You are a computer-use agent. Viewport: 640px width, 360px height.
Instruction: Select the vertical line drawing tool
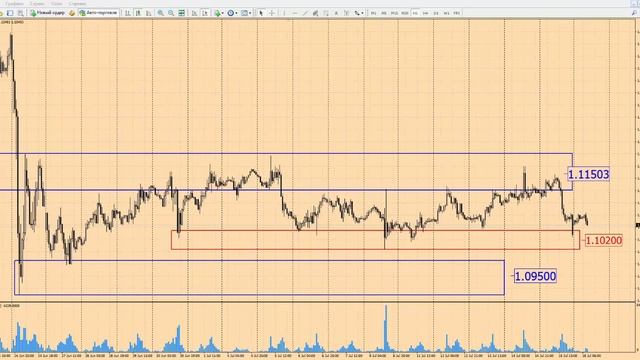(x=284, y=13)
